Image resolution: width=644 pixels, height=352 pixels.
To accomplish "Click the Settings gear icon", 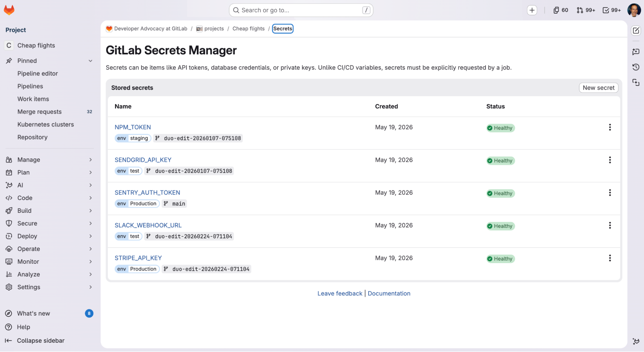I will tap(9, 287).
